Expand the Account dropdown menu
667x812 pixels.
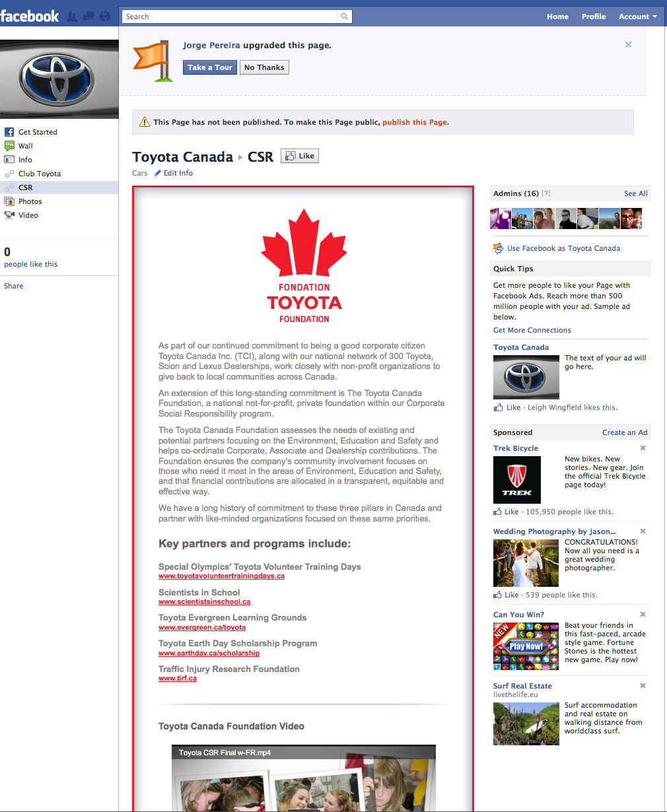(637, 17)
